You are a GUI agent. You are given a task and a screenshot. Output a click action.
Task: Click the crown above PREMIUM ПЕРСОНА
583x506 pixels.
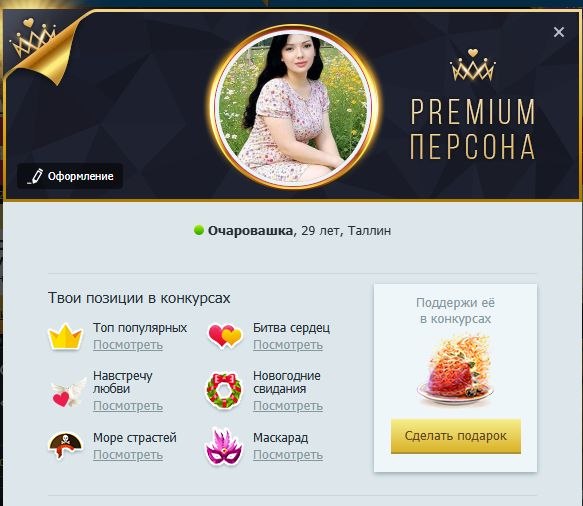coord(473,65)
